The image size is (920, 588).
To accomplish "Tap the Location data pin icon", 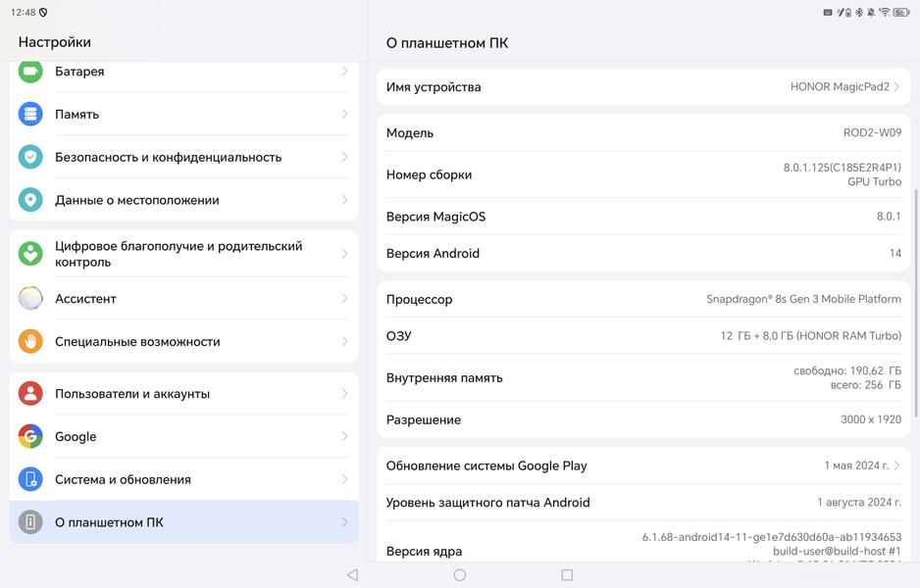I will click(x=30, y=200).
